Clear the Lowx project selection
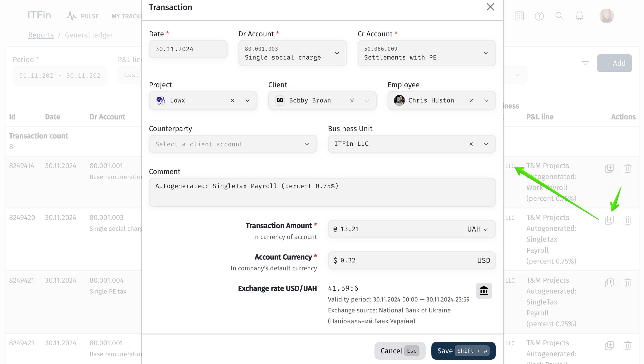The width and height of the screenshot is (644, 364). (x=232, y=101)
